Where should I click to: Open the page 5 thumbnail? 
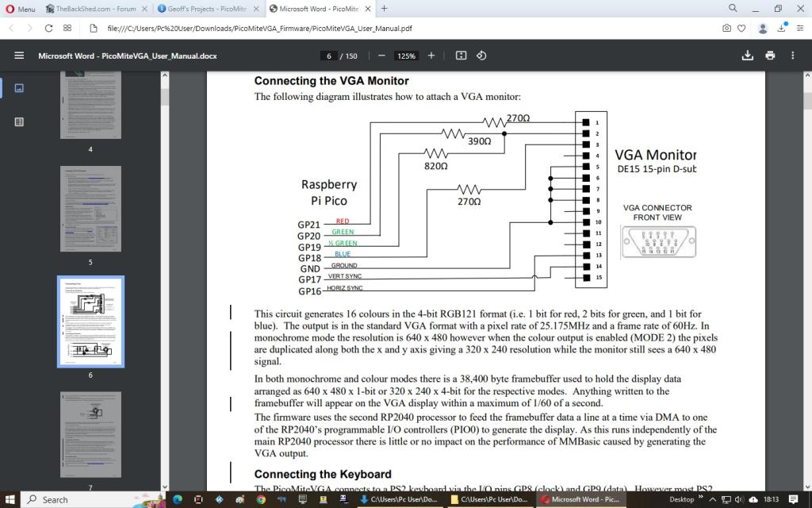coord(90,210)
